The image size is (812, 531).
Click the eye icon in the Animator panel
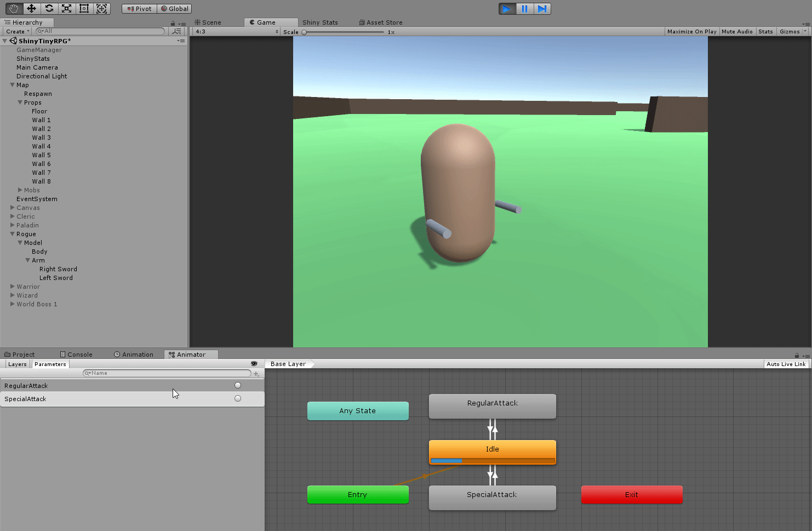click(x=254, y=363)
